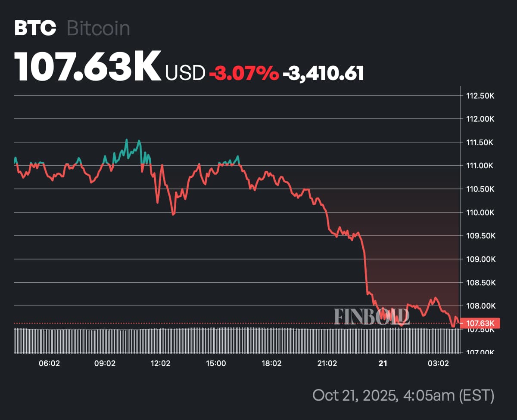This screenshot has height=420, width=517.
Task: Click the 110.00K price axis label
Action: pyautogui.click(x=480, y=213)
